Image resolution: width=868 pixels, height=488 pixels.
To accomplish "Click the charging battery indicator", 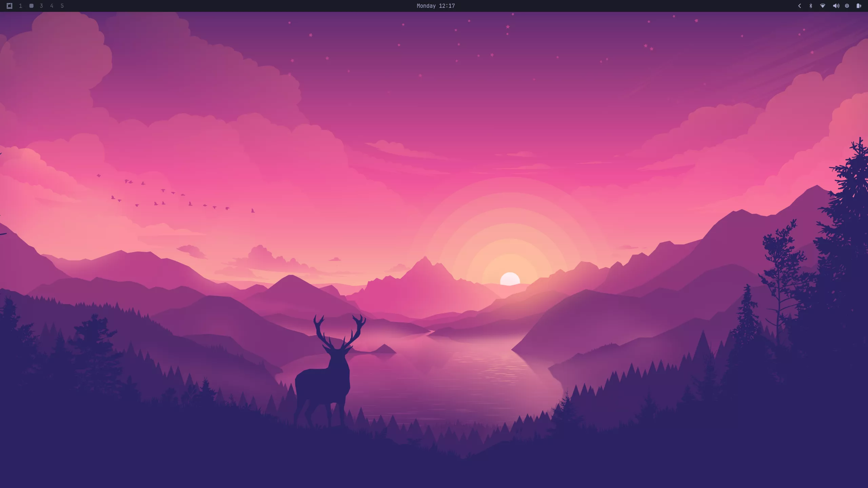I will (859, 6).
